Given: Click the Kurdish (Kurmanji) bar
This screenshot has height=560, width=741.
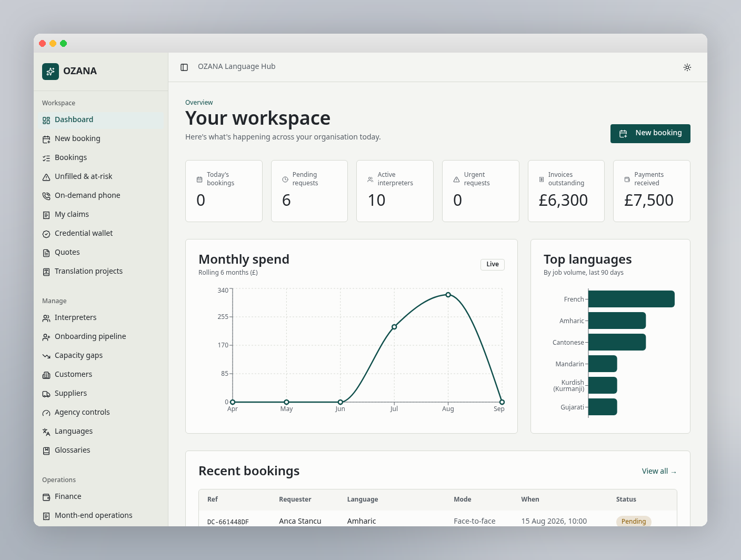Looking at the screenshot, I should click(x=603, y=385).
